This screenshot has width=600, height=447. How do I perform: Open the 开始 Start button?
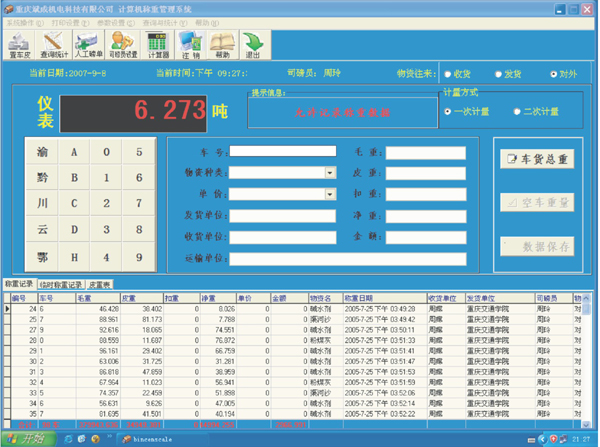tap(28, 439)
